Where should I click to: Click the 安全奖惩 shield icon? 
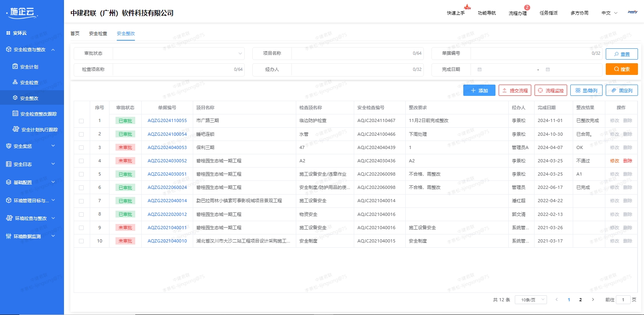pyautogui.click(x=9, y=146)
